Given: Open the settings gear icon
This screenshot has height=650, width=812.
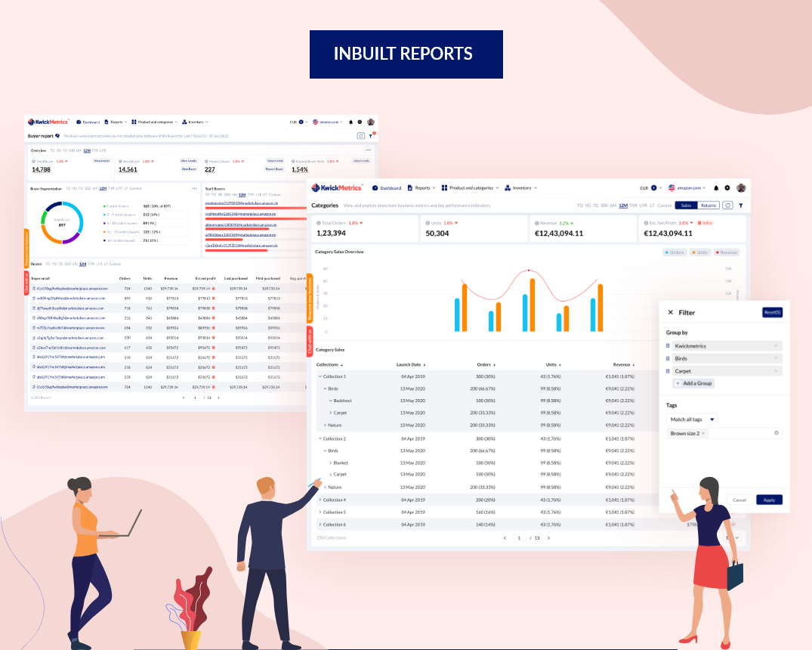Looking at the screenshot, I should point(727,188).
